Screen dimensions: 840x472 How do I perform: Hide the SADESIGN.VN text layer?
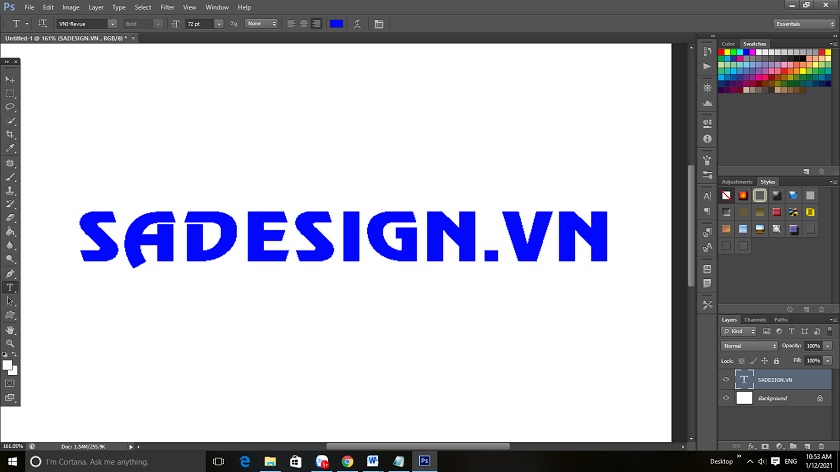(726, 379)
